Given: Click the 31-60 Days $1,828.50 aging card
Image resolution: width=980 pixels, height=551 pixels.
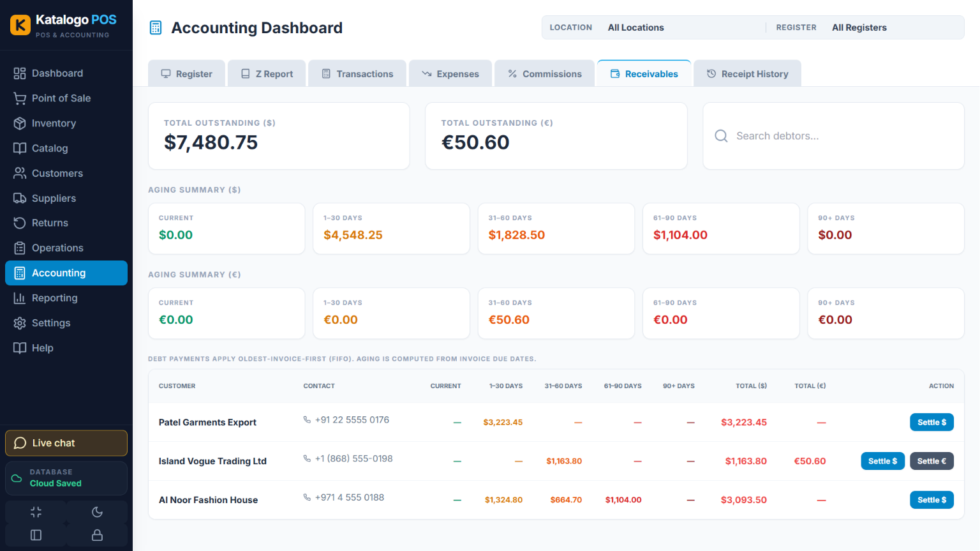Looking at the screenshot, I should [556, 229].
